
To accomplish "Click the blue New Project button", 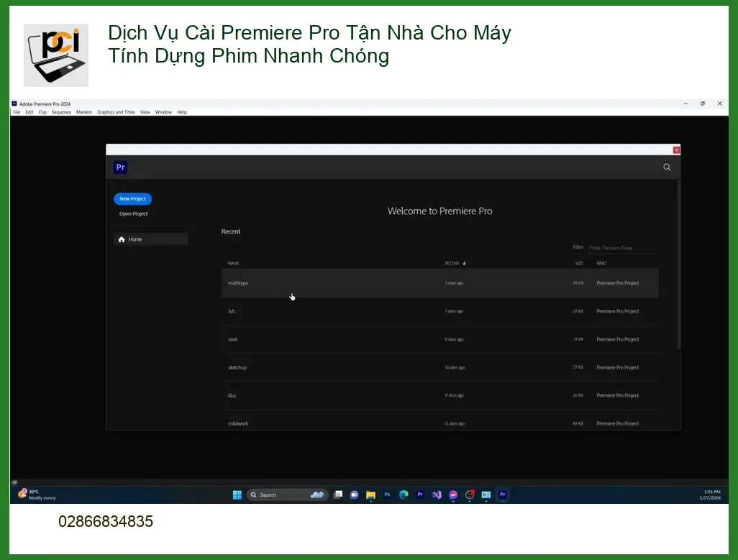I will tap(133, 199).
